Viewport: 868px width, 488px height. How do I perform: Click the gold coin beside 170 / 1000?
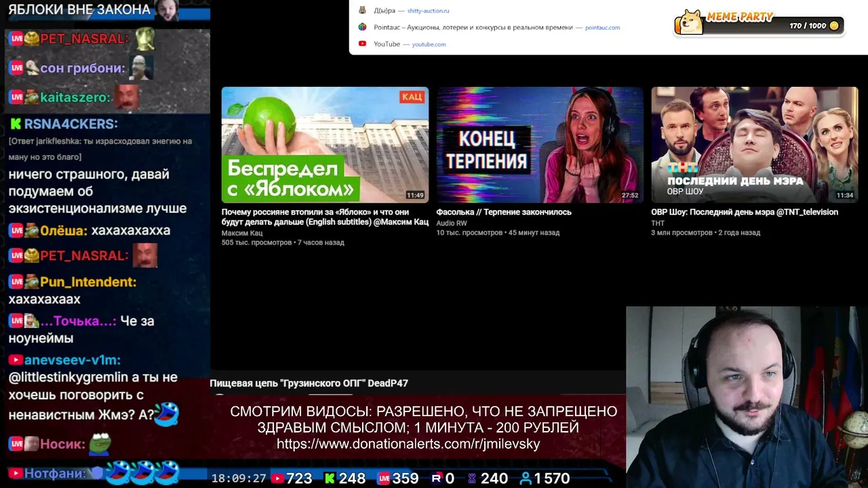(x=834, y=26)
